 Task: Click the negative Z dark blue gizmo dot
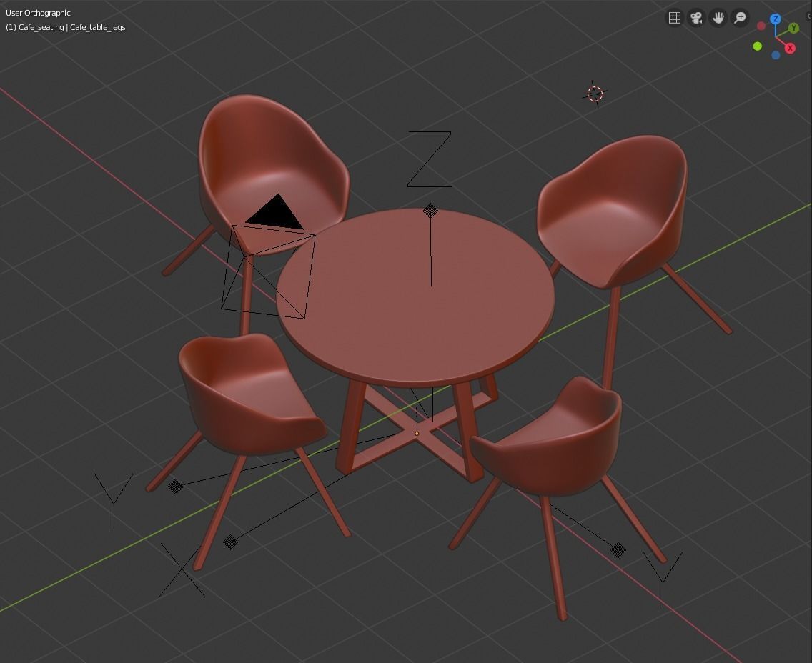coord(776,56)
